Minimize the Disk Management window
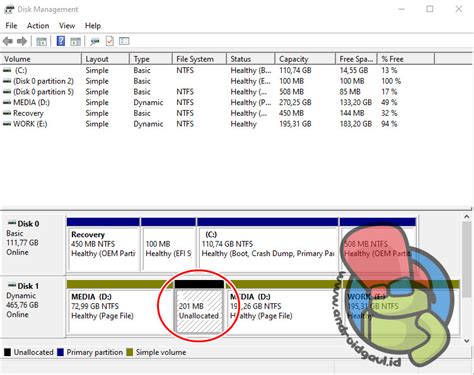This screenshot has width=474, height=375. point(401,9)
